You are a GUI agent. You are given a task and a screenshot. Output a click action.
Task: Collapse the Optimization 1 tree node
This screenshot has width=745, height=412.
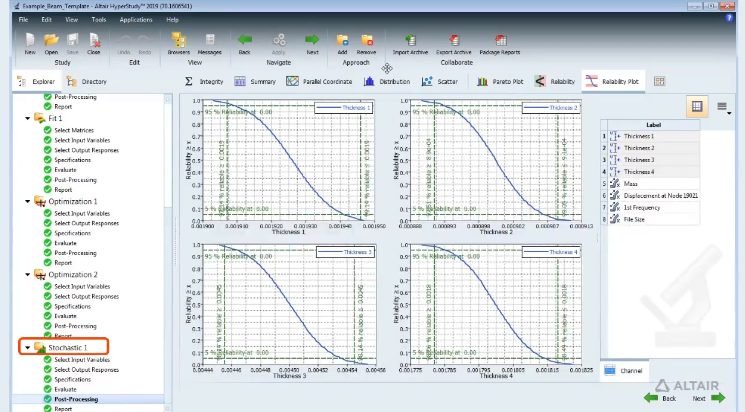tap(28, 201)
